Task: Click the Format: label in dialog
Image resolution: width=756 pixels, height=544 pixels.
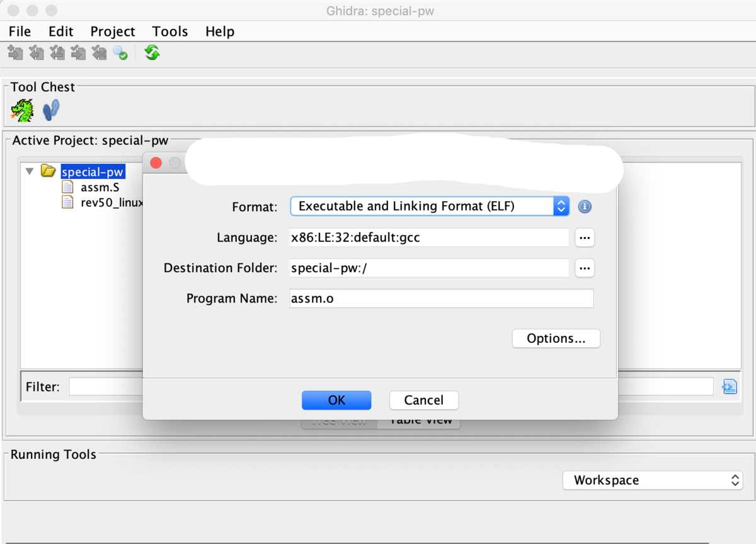Action: pos(255,207)
